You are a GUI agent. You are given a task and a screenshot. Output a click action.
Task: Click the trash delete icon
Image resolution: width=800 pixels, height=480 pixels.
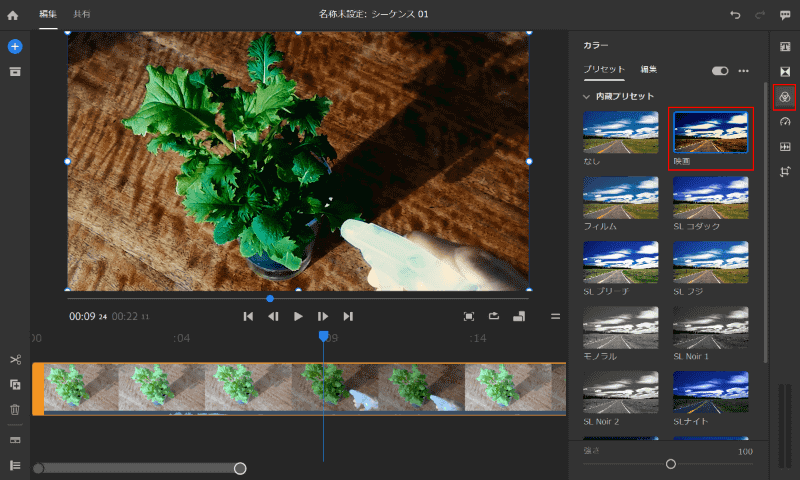pyautogui.click(x=15, y=409)
